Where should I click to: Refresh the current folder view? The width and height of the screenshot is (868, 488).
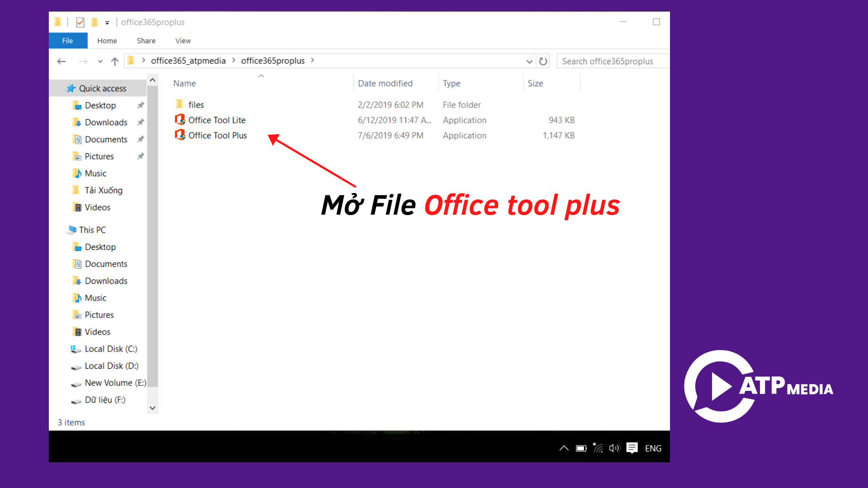543,61
